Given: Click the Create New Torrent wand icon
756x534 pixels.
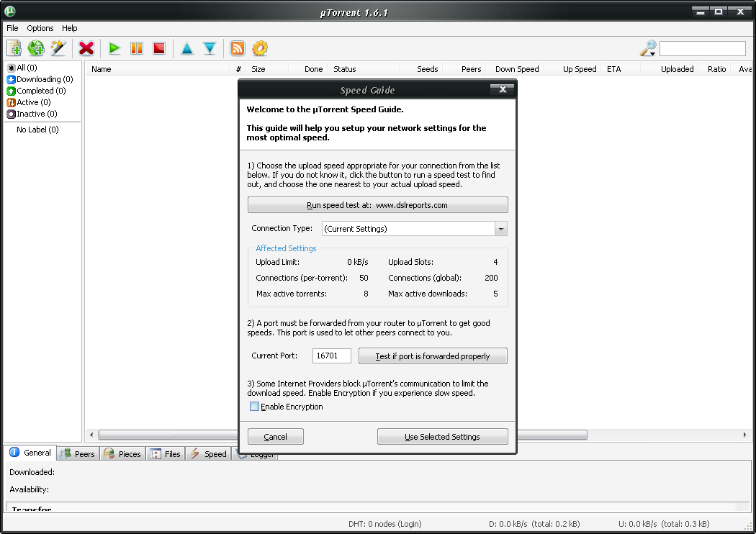Looking at the screenshot, I should tap(58, 48).
